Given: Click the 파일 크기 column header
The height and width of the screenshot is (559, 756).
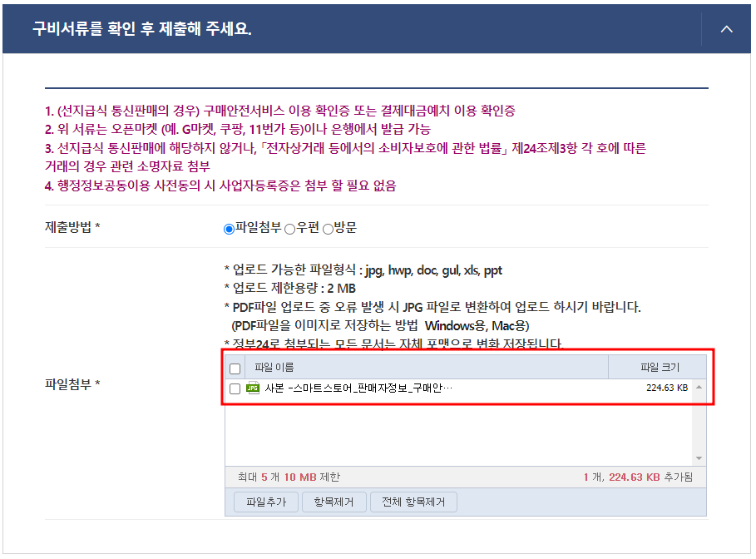Looking at the screenshot, I should pos(658,368).
